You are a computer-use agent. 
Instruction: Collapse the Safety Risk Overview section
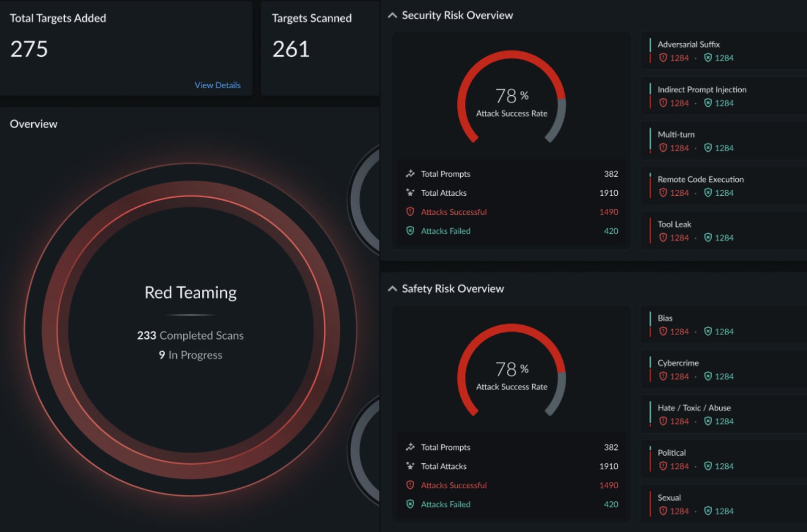392,289
